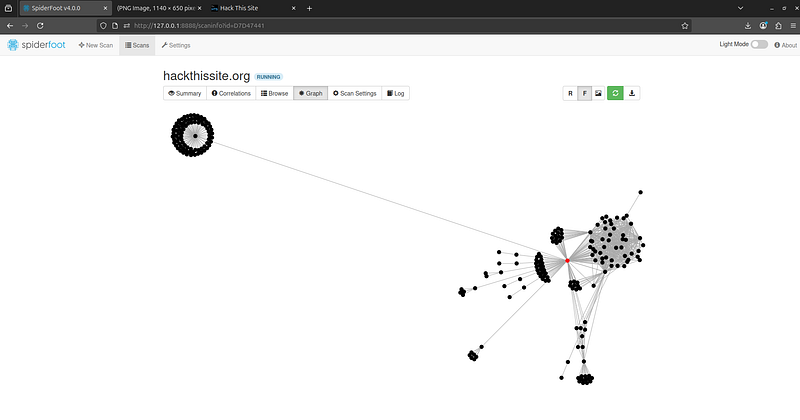Screen dimensions: 800x420
Task: Close the Hack This Site browser tab
Action: [293, 8]
